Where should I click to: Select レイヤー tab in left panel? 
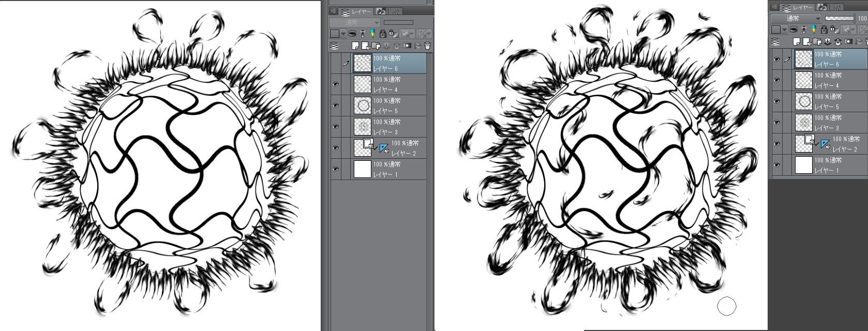tap(356, 11)
